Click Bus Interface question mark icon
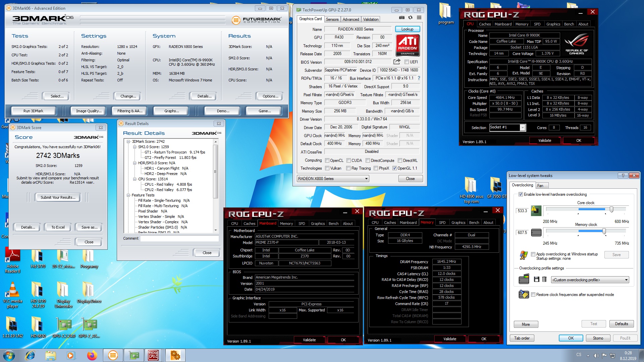The width and height of the screenshot is (644, 362). 419,78
